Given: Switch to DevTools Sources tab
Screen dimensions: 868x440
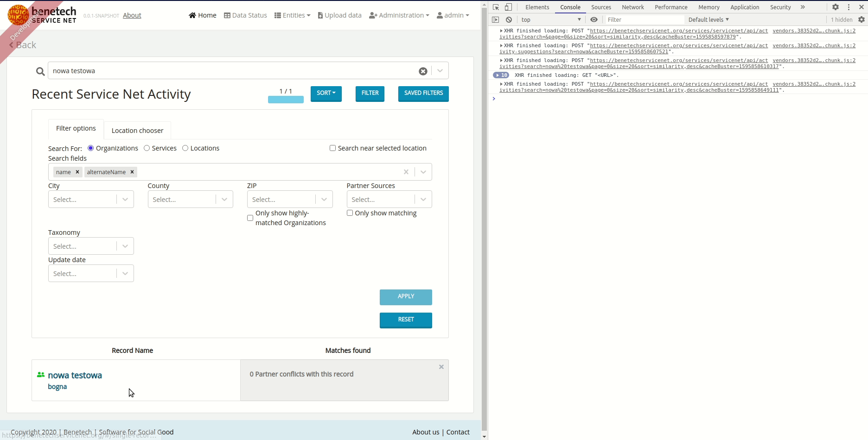Looking at the screenshot, I should coord(601,7).
